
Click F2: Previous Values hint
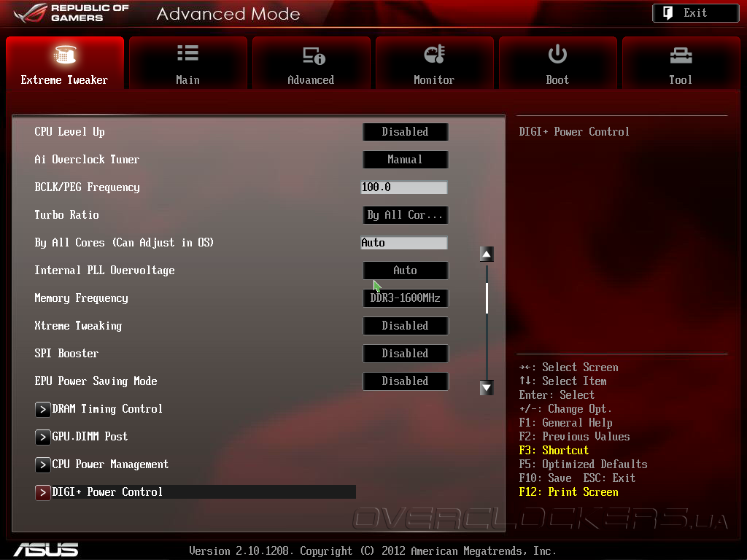574,437
